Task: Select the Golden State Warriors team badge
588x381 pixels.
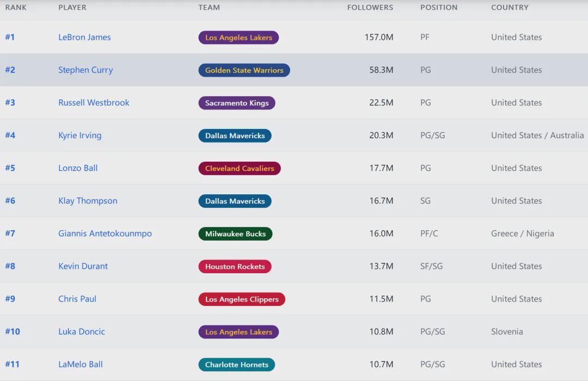Action: (244, 70)
